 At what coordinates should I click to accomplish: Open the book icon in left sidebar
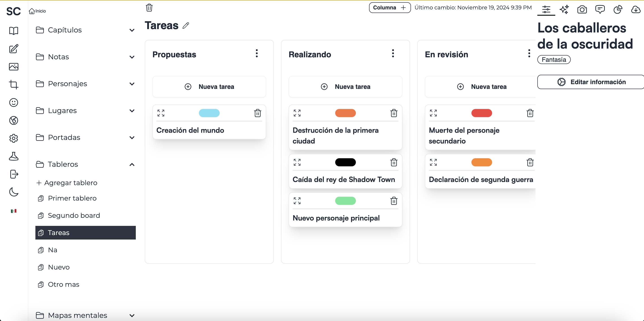pyautogui.click(x=13, y=31)
